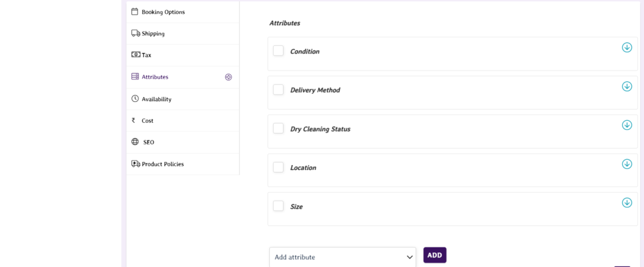The width and height of the screenshot is (644, 267).
Task: Click the circular arrow icon beside Attributes
Action: tap(228, 77)
